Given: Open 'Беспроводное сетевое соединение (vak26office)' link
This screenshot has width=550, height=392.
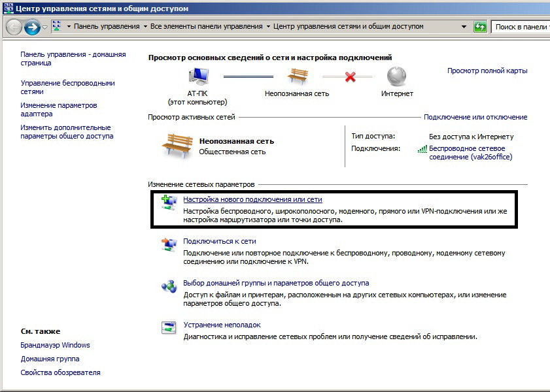Looking at the screenshot, I should tap(470, 153).
